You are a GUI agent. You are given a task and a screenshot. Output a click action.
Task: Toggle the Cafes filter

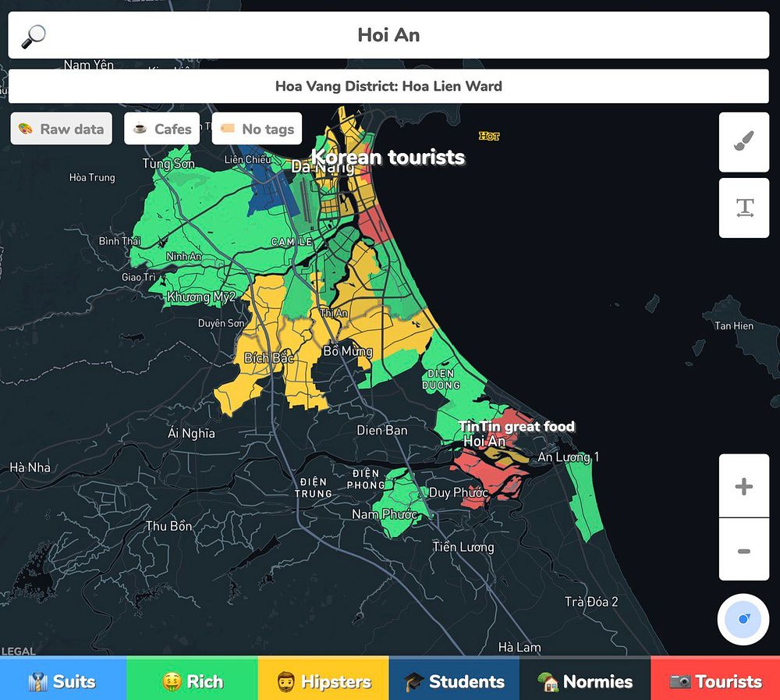click(x=161, y=129)
